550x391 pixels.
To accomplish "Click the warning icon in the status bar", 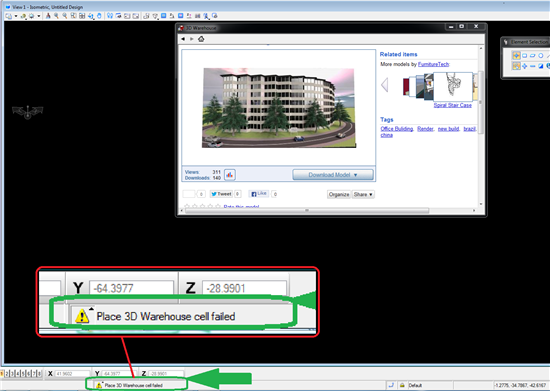I will tap(99, 385).
